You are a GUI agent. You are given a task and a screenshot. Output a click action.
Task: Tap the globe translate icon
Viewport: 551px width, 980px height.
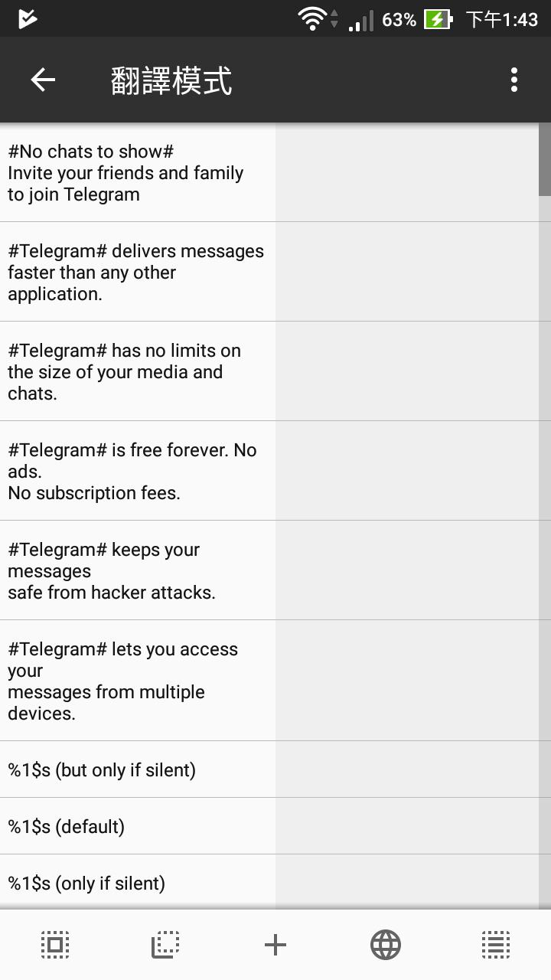tap(386, 945)
